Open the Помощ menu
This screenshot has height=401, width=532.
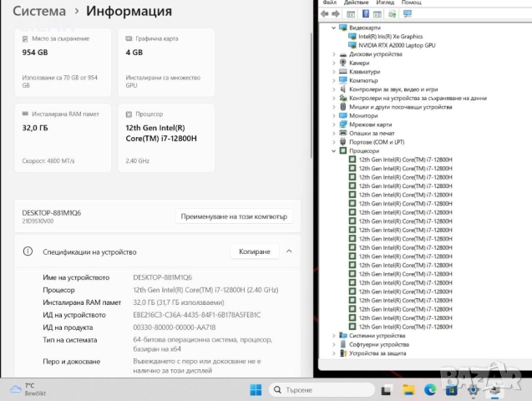(412, 3)
